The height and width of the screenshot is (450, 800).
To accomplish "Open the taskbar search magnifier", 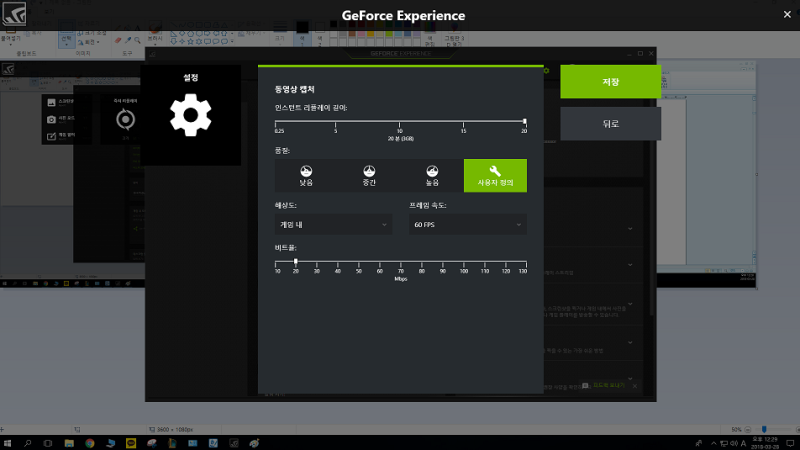I will 28,443.
